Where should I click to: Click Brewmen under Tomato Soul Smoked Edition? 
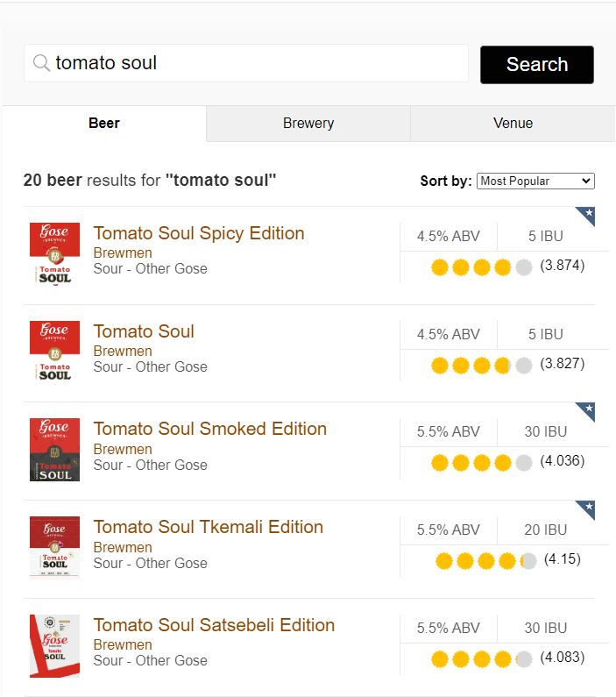pyautogui.click(x=123, y=449)
